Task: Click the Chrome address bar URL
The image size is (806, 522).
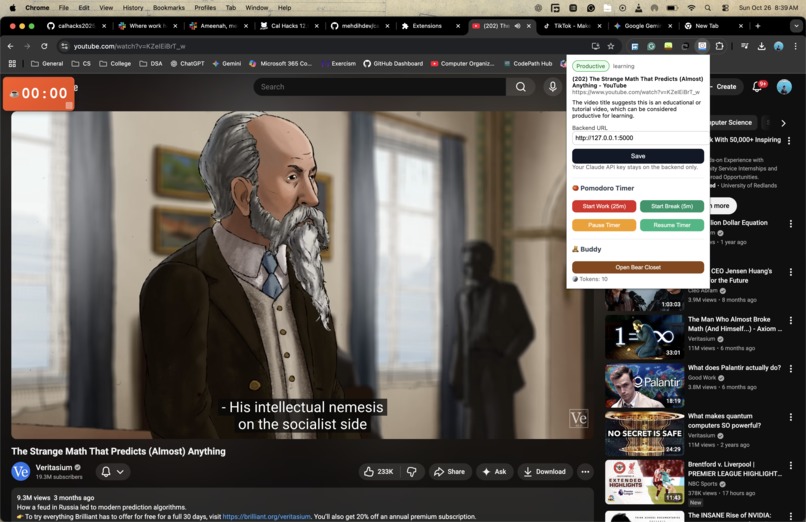Action: click(x=129, y=46)
